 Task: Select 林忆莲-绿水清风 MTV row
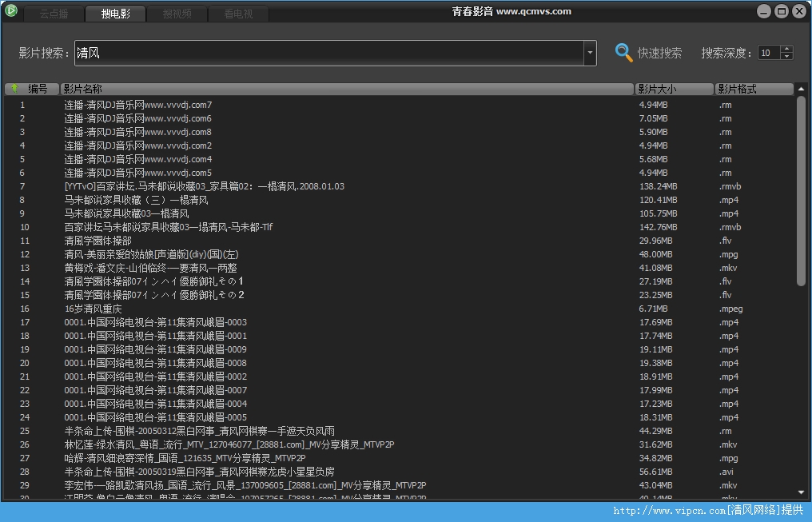coord(399,444)
